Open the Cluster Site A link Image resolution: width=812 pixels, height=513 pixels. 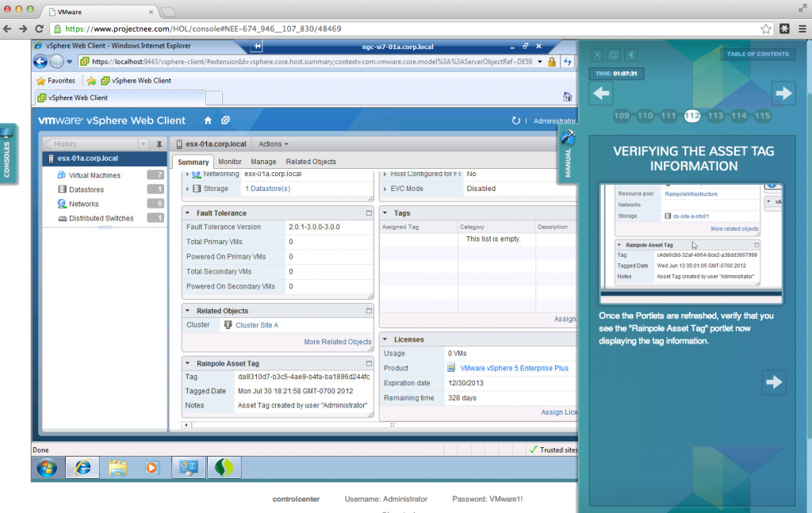point(257,325)
